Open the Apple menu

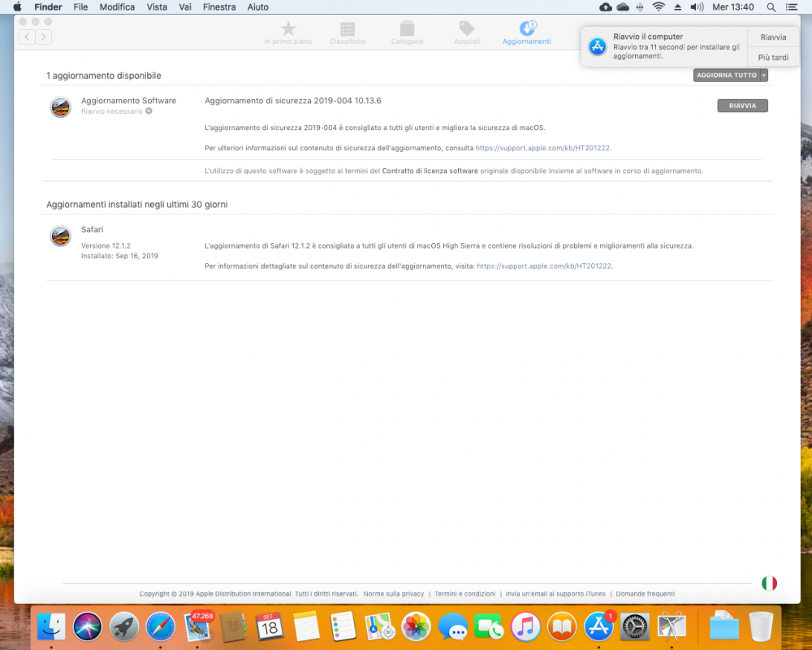point(17,6)
